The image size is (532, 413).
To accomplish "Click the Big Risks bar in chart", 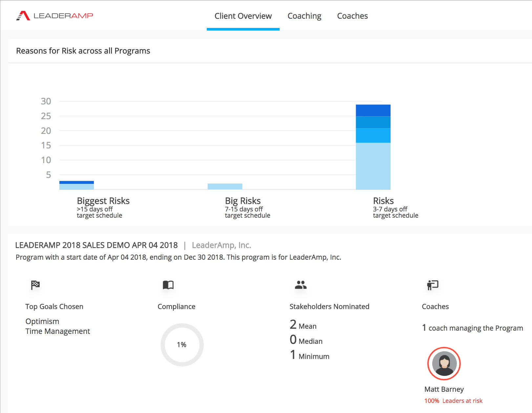I will tap(225, 186).
